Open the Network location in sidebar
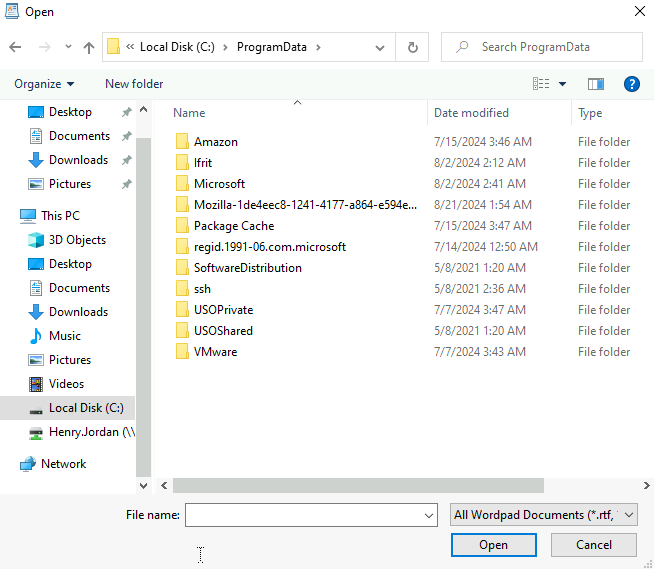Viewport: 654px width, 569px height. [63, 464]
